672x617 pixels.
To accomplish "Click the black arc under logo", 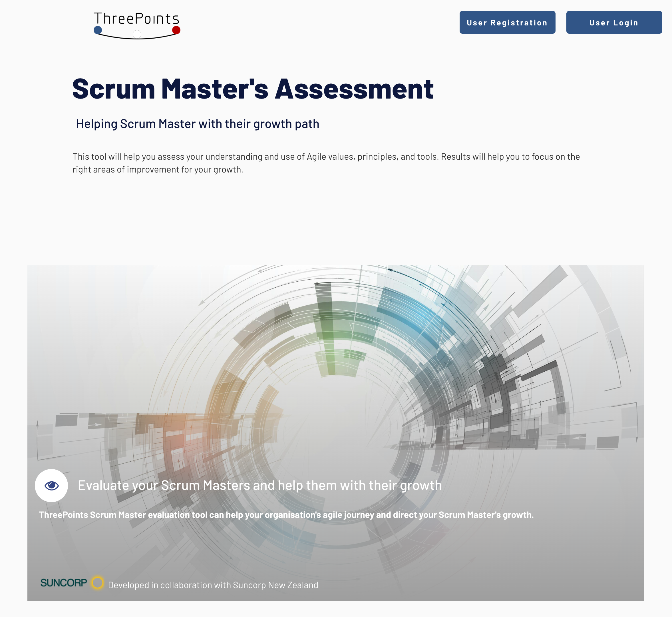I will 117,37.
